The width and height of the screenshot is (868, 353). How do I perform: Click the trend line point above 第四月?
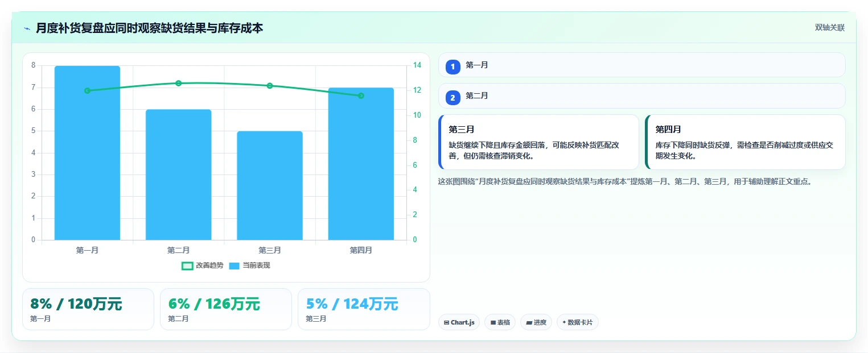[x=361, y=95]
